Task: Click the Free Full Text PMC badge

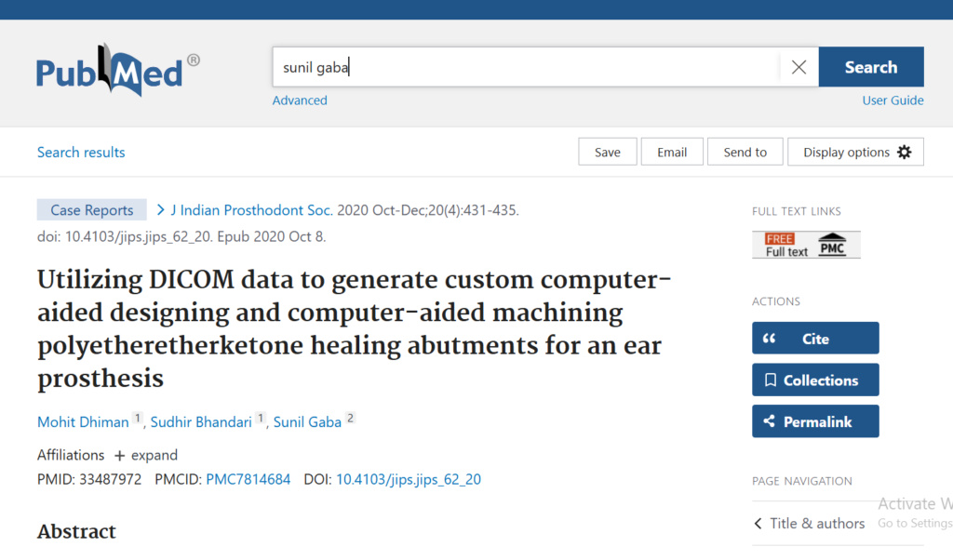Action: 806,245
